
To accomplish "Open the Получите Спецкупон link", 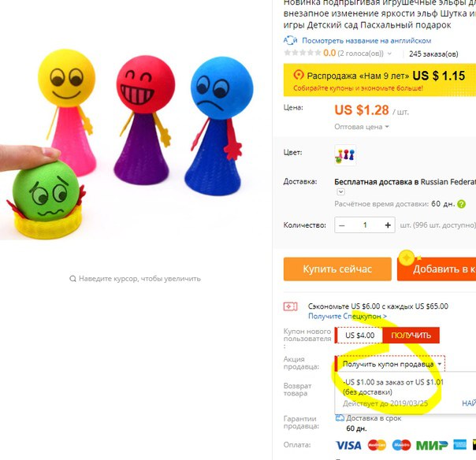I will click(x=348, y=316).
